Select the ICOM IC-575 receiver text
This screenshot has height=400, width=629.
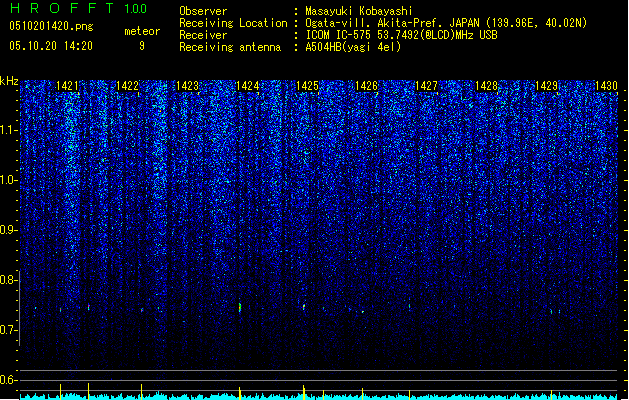[x=401, y=35]
